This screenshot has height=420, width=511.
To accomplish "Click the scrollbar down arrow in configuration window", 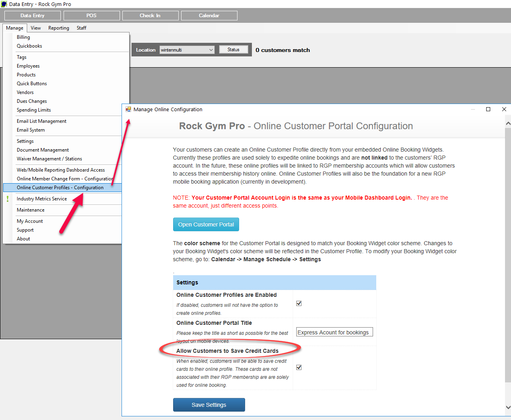I will tap(508, 407).
